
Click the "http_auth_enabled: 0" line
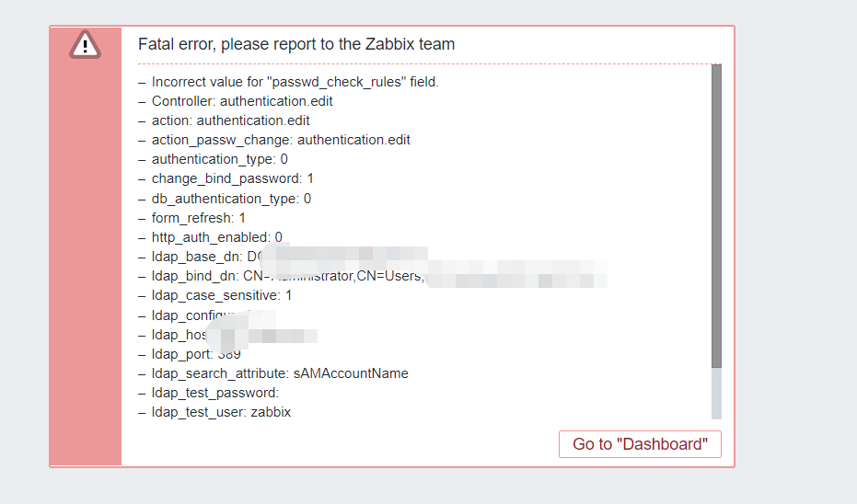[x=216, y=237]
